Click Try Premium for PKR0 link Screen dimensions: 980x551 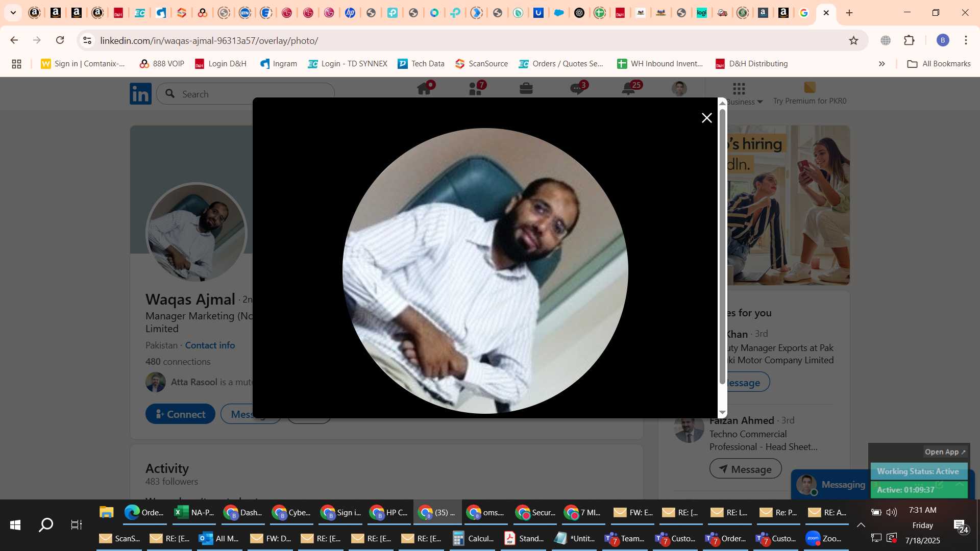(x=810, y=101)
